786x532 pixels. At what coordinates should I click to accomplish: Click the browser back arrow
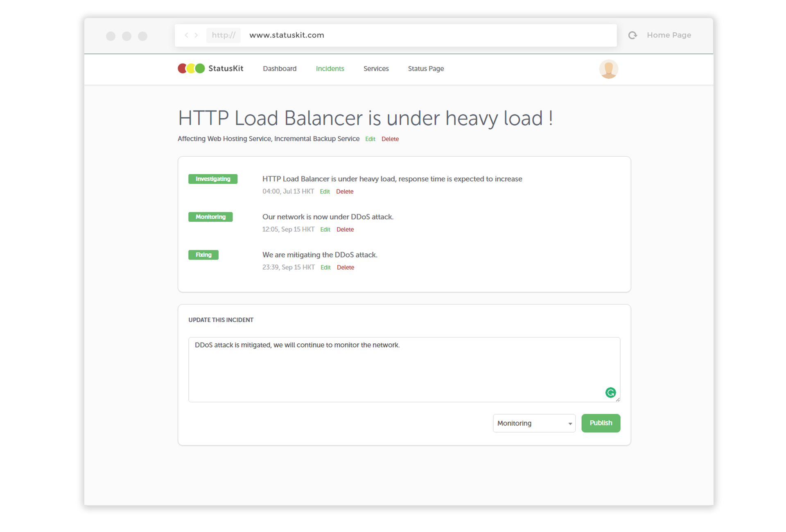tap(186, 35)
